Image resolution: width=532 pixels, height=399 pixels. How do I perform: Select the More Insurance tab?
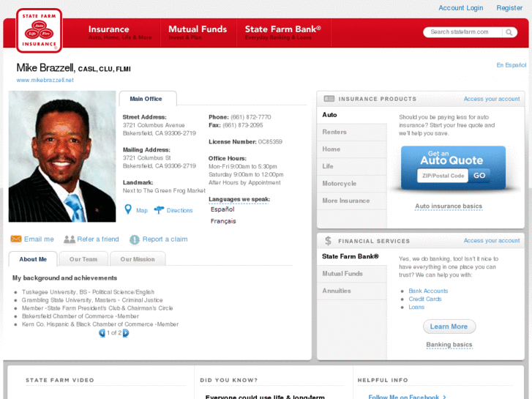click(352, 201)
